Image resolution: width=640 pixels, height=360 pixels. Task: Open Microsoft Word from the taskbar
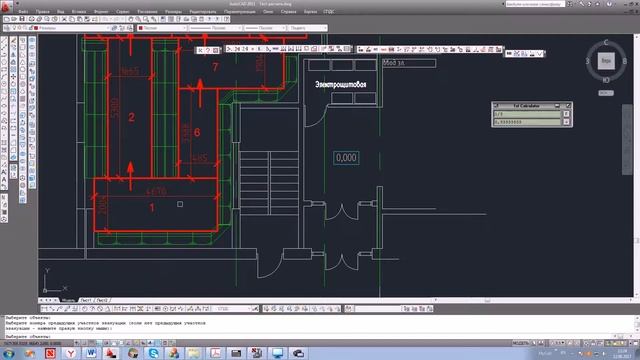[91, 353]
